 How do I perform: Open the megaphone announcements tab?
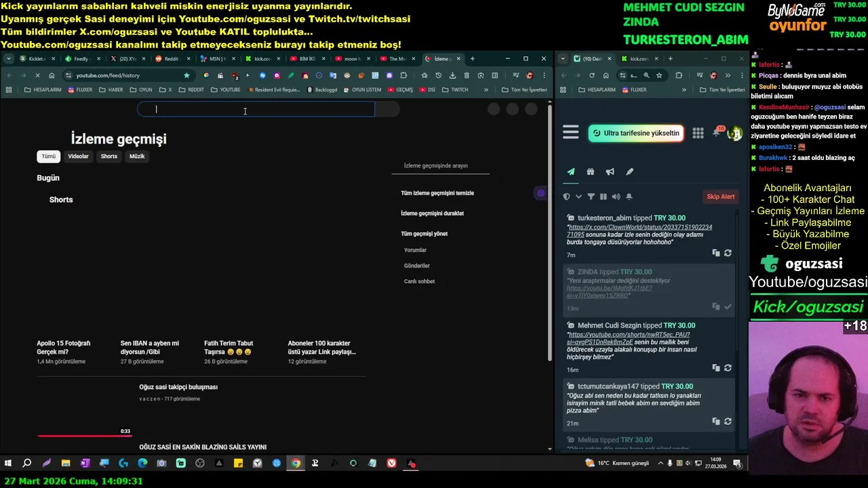610,171
